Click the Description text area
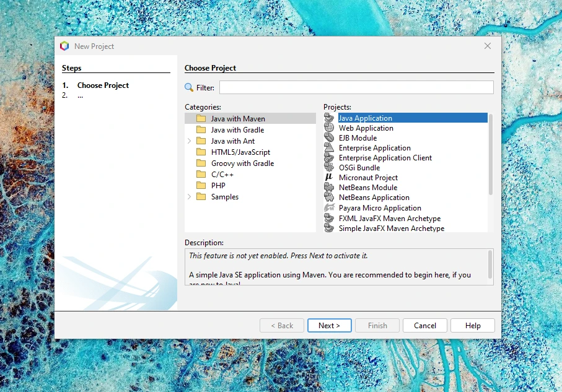This screenshot has width=562, height=392. coord(336,267)
